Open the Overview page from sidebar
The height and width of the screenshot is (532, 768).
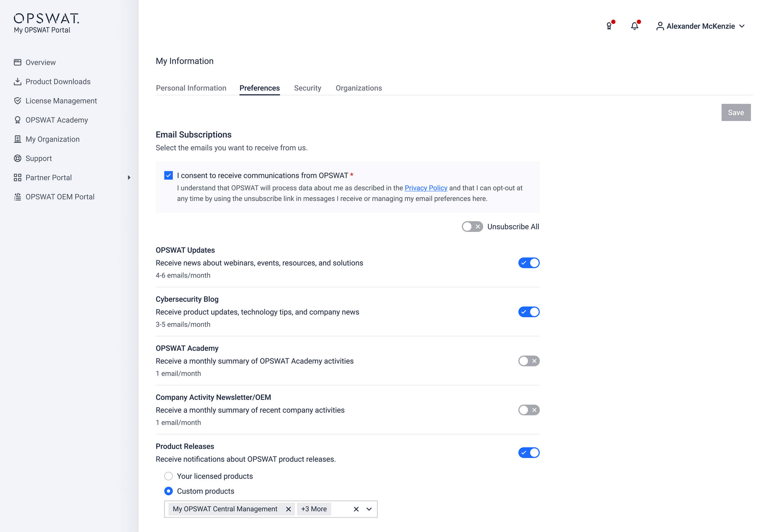click(40, 62)
